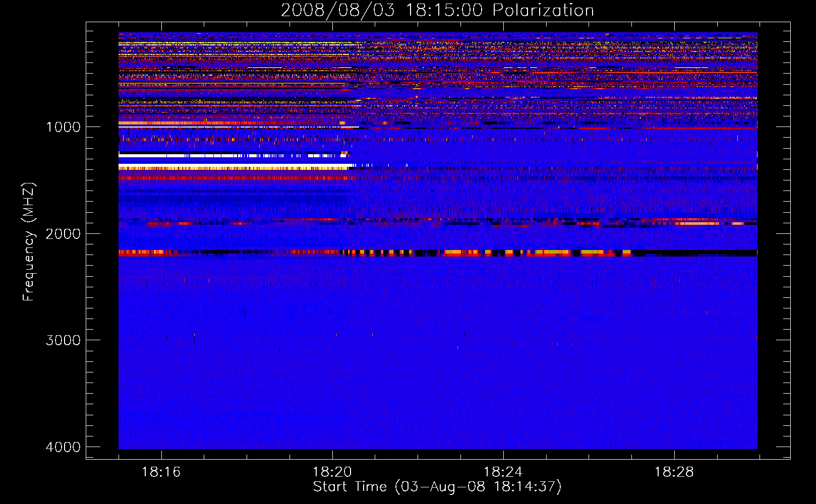The width and height of the screenshot is (816, 504).
Task: Click the 3000 frequency tick label
Action: point(63,340)
